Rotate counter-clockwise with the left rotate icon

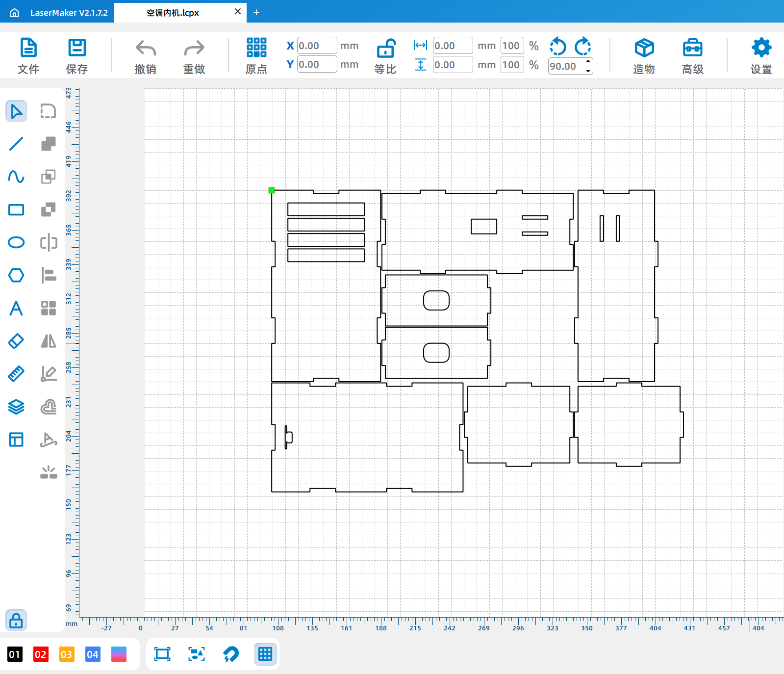pos(558,47)
